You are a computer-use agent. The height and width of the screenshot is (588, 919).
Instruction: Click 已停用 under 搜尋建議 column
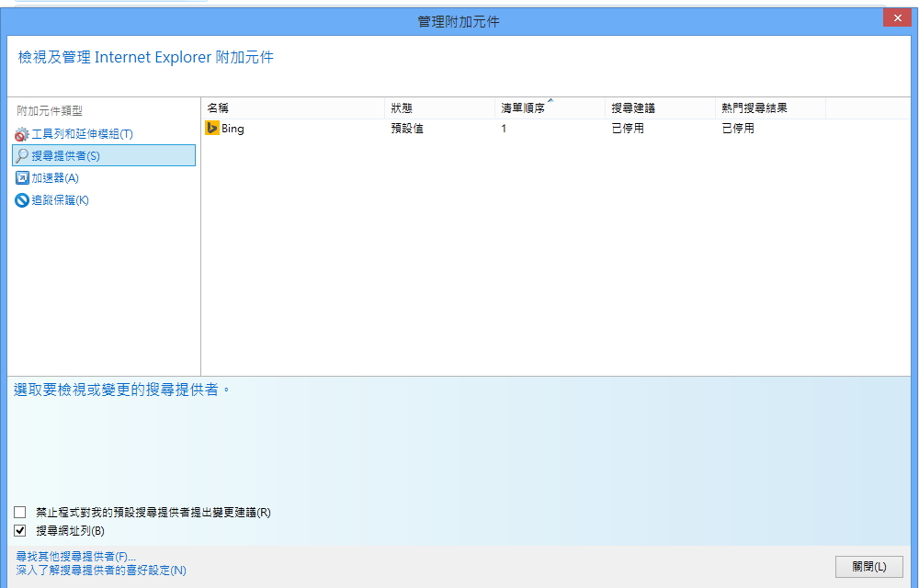pyautogui.click(x=628, y=129)
